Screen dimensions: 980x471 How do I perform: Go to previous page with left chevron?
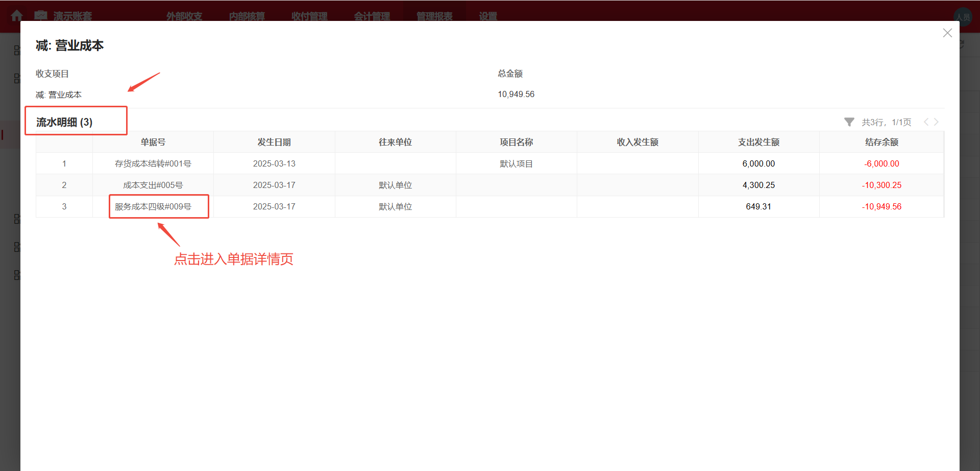(x=926, y=122)
